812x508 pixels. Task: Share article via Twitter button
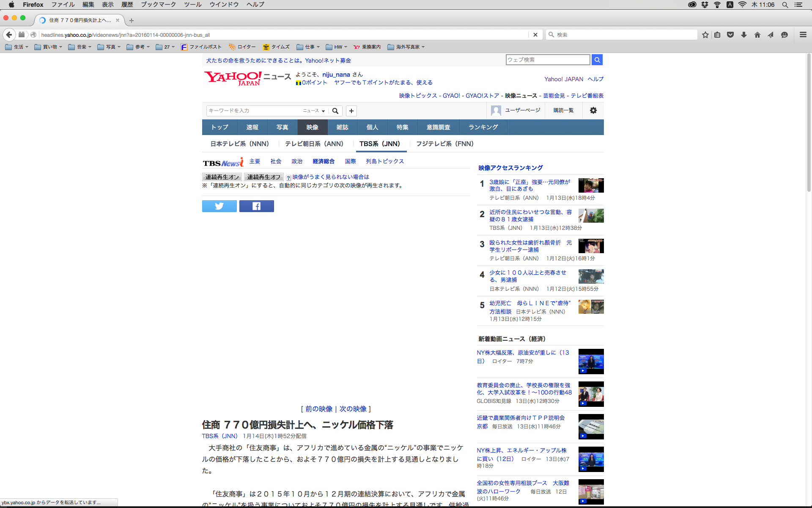pos(219,206)
